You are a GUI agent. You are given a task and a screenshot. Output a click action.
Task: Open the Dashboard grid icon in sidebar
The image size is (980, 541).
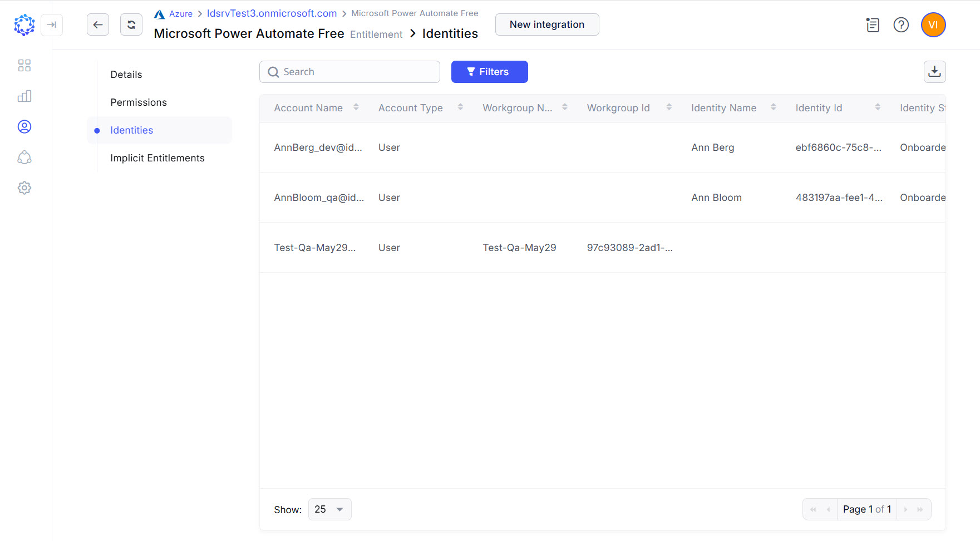pos(24,65)
